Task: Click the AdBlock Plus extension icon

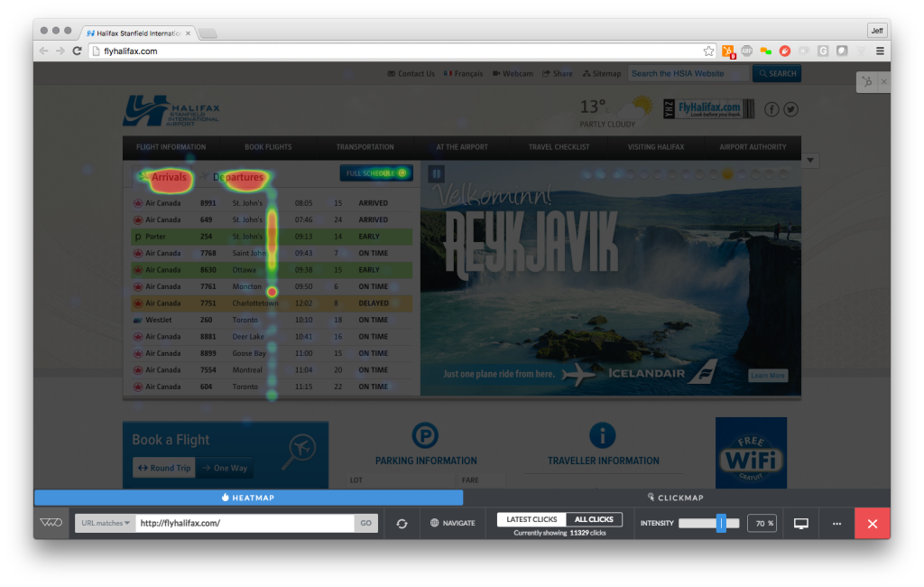Action: click(x=746, y=51)
